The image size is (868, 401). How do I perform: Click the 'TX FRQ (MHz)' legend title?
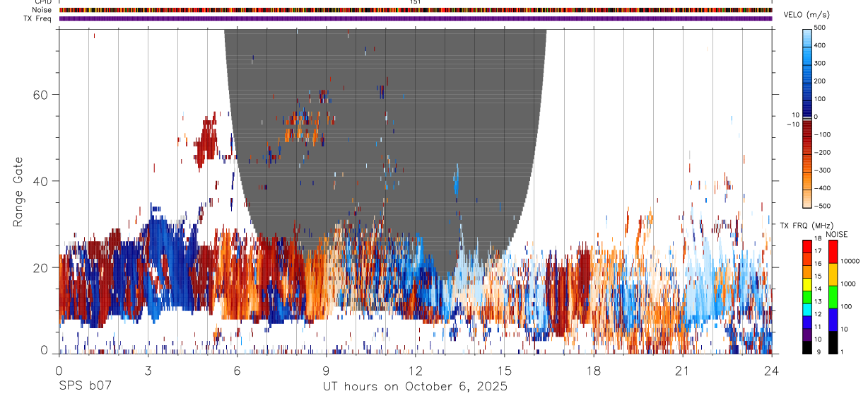point(807,226)
